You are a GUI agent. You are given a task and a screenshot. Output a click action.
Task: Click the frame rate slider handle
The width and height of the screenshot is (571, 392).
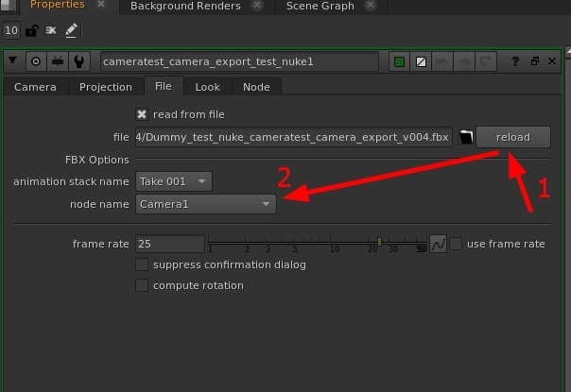(x=379, y=242)
